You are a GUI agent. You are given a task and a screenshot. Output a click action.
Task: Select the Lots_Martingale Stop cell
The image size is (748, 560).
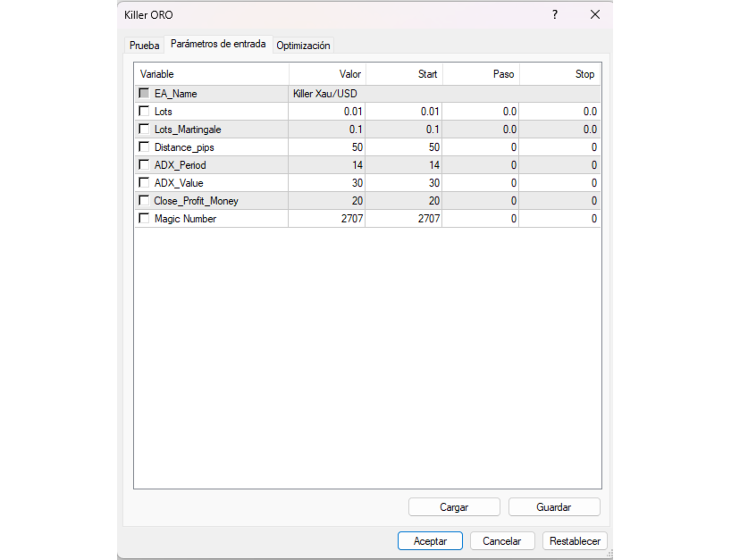[559, 130]
